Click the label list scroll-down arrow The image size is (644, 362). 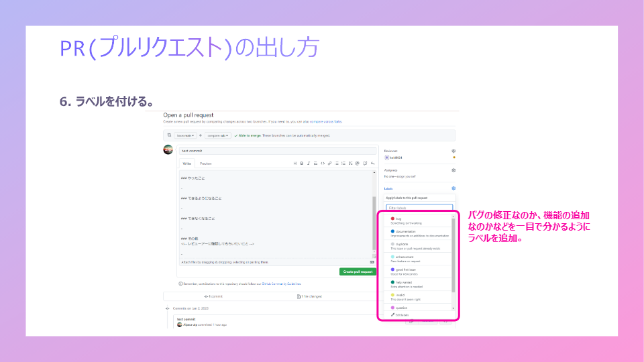coord(453,308)
